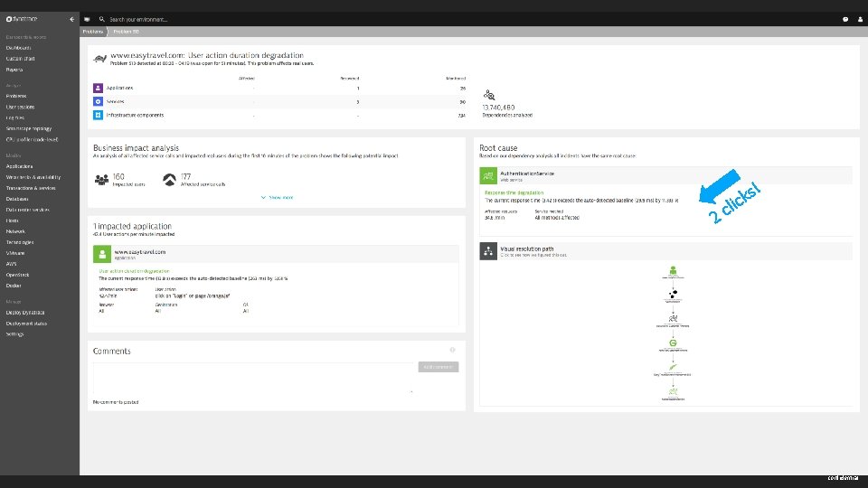Open Settings in the sidebar
Image resolution: width=868 pixels, height=488 pixels.
point(15,334)
